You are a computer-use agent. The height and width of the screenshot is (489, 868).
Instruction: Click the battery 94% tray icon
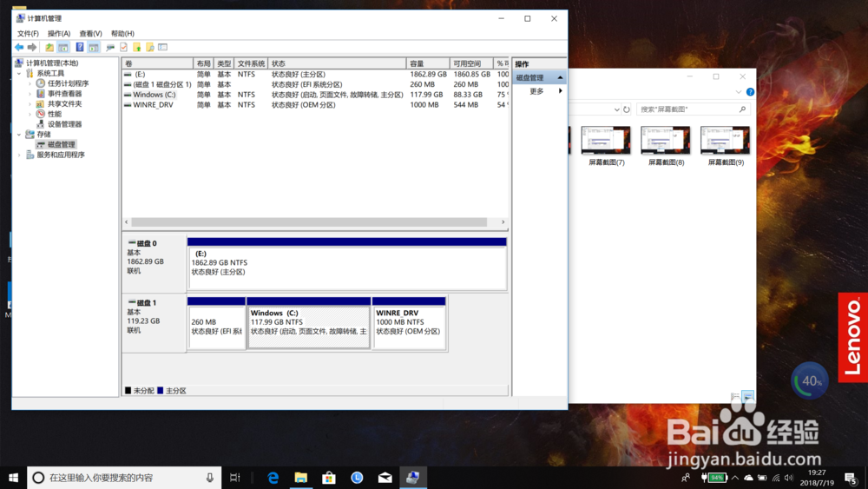tap(714, 478)
